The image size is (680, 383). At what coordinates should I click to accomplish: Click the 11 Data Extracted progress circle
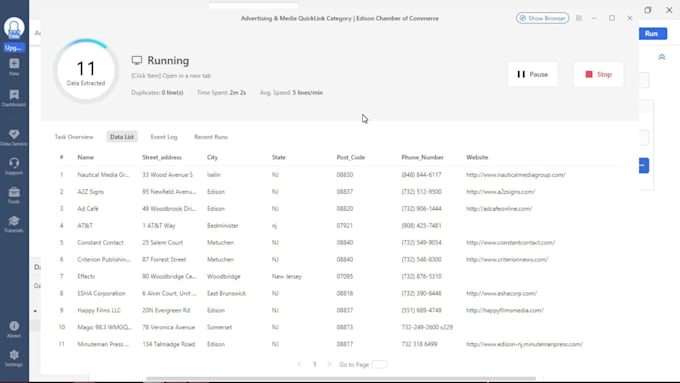[86, 71]
